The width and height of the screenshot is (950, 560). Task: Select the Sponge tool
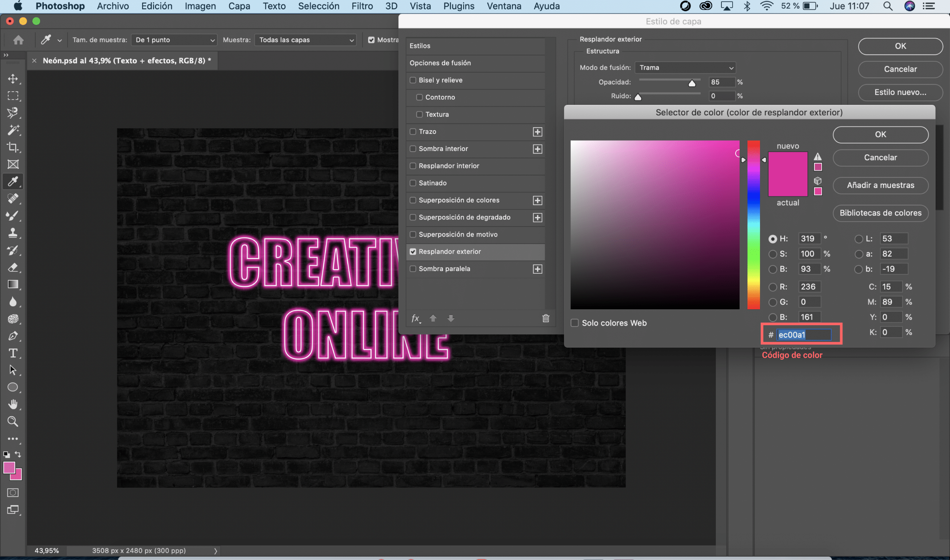(13, 319)
